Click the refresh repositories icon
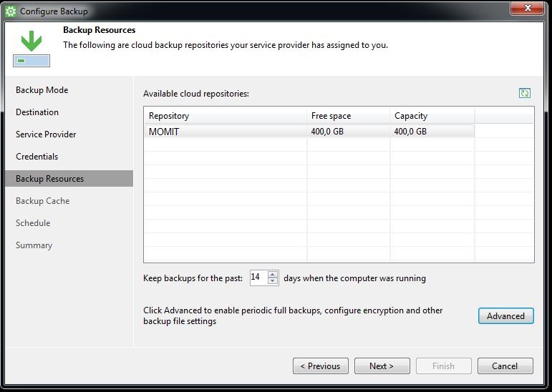552x392 pixels. [x=525, y=94]
